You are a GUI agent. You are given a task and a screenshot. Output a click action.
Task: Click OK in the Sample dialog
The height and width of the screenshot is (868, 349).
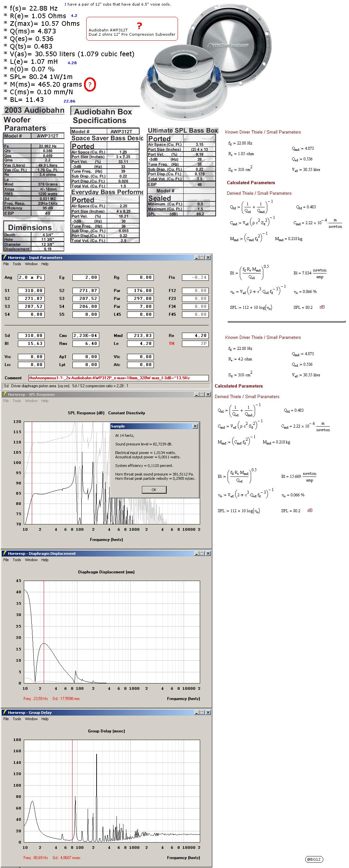tap(154, 490)
